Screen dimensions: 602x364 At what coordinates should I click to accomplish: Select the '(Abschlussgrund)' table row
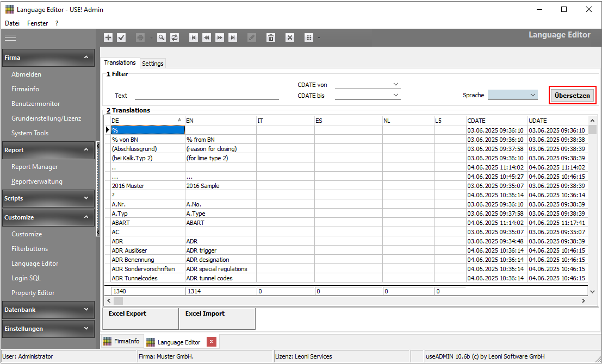point(345,149)
